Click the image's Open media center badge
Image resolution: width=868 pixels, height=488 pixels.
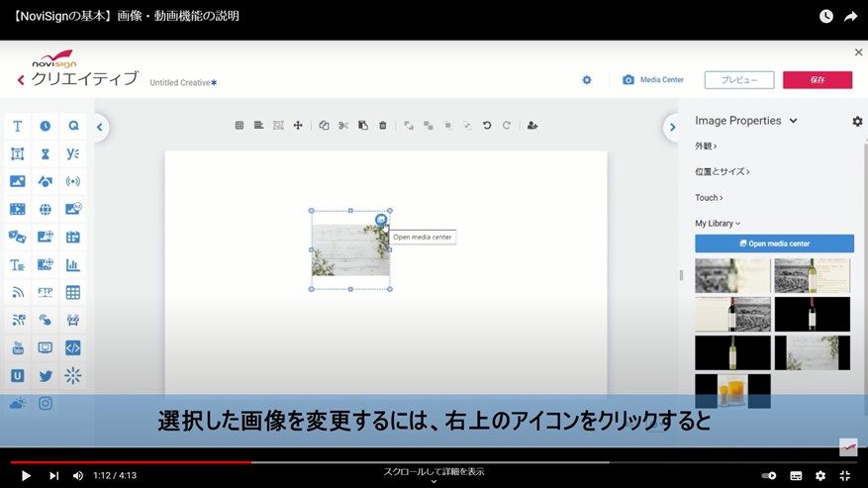(381, 220)
